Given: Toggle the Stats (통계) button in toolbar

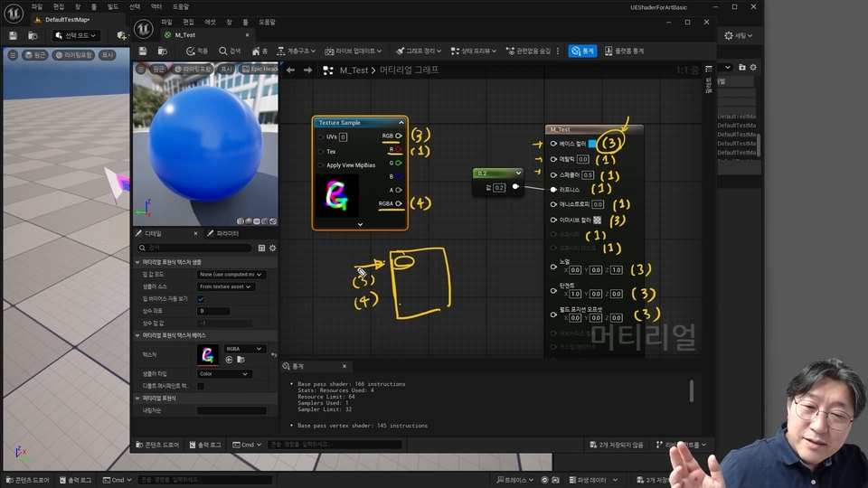Looking at the screenshot, I should tap(582, 52).
